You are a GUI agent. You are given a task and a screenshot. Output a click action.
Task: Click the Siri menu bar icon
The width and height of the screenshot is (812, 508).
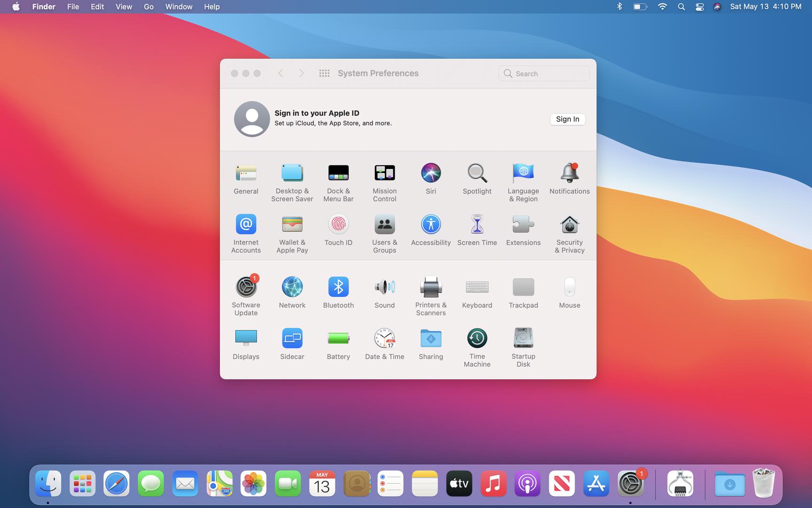point(717,7)
